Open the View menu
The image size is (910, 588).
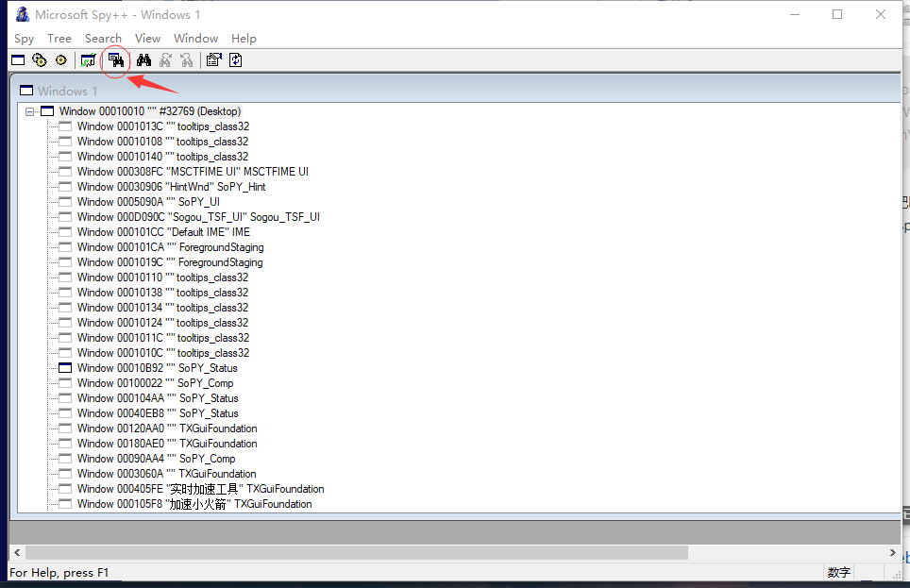tap(147, 39)
